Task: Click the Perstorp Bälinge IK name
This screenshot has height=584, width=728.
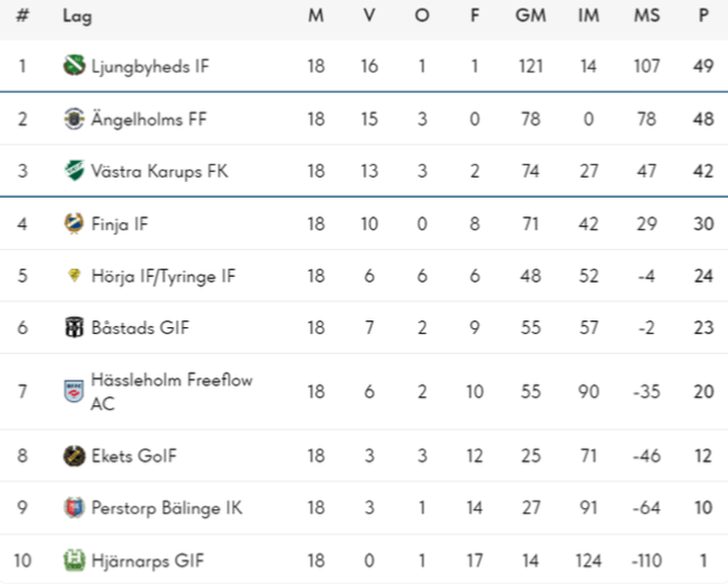Action: (167, 508)
